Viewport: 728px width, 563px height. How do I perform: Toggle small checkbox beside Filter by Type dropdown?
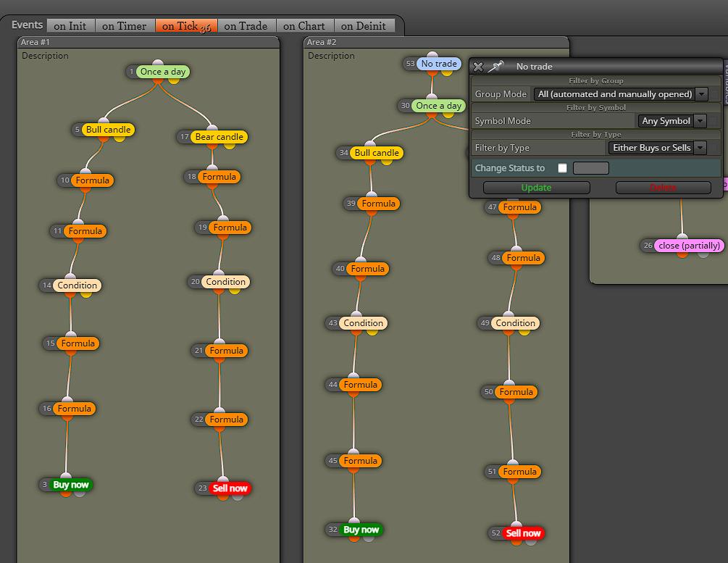point(713,149)
